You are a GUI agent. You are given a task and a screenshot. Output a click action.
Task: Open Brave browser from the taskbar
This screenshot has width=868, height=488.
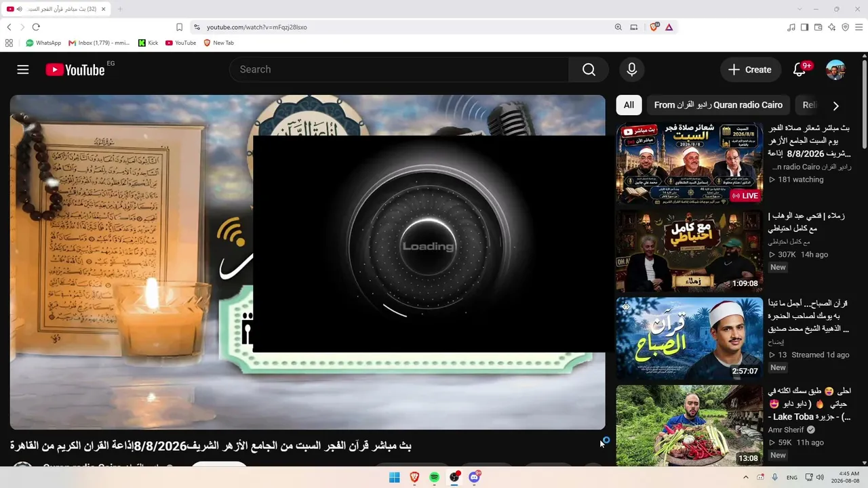(x=414, y=477)
